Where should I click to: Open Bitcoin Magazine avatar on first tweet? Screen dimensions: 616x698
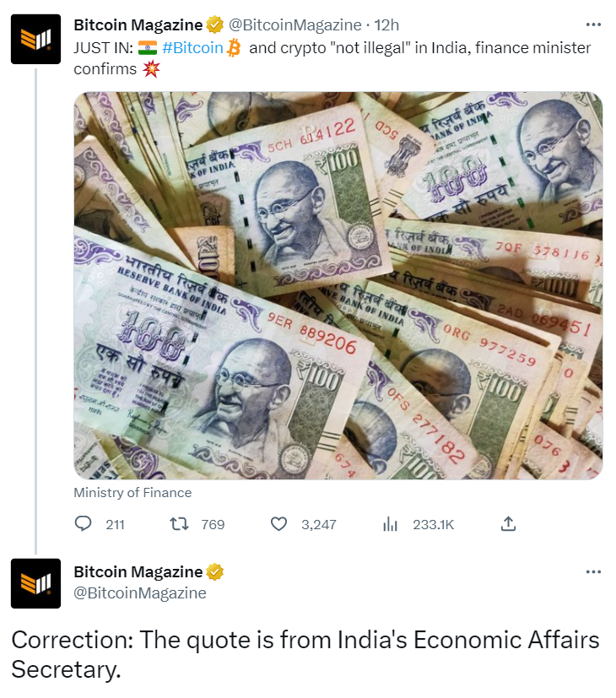(35, 39)
